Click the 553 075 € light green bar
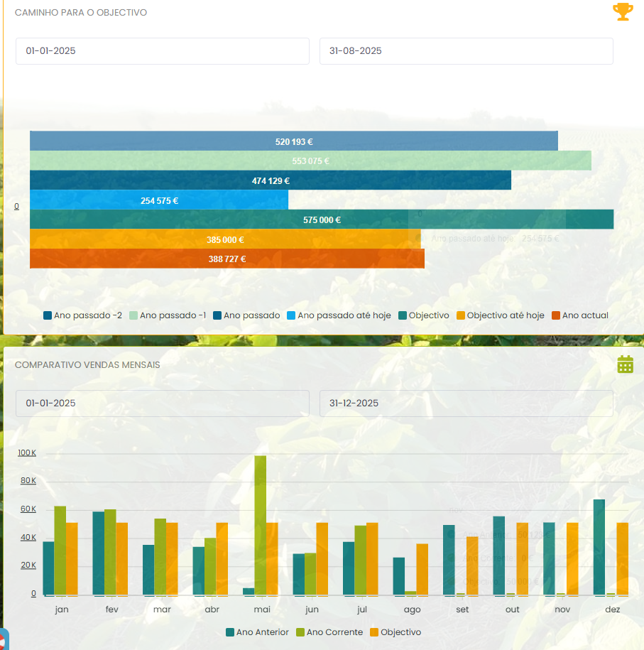 point(310,161)
